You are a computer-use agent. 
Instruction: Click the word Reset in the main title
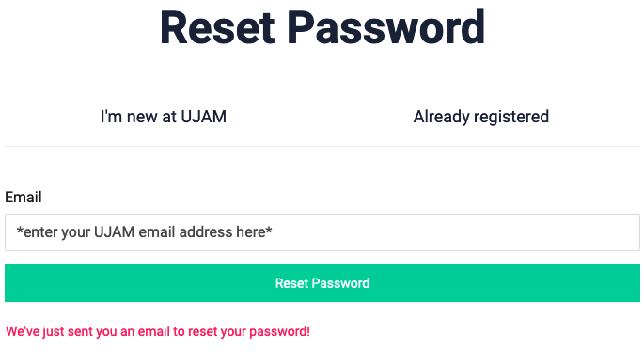(x=217, y=28)
